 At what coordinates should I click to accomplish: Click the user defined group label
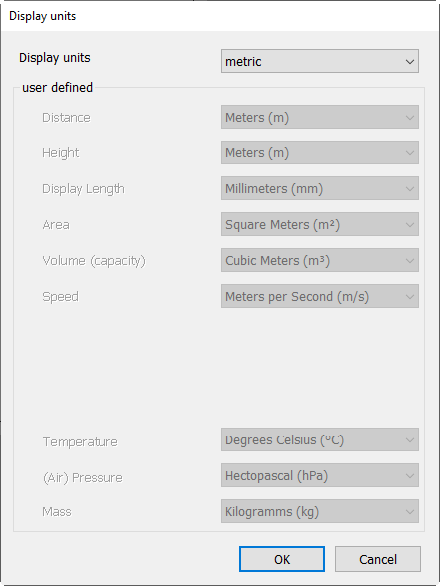coord(57,87)
